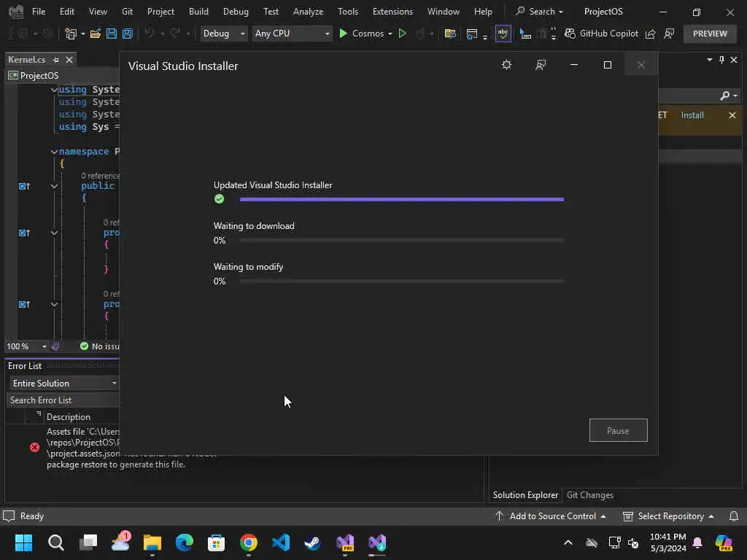Viewport: 747px width, 560px height.
Task: Open Microsoft Edge from taskbar
Action: [185, 542]
